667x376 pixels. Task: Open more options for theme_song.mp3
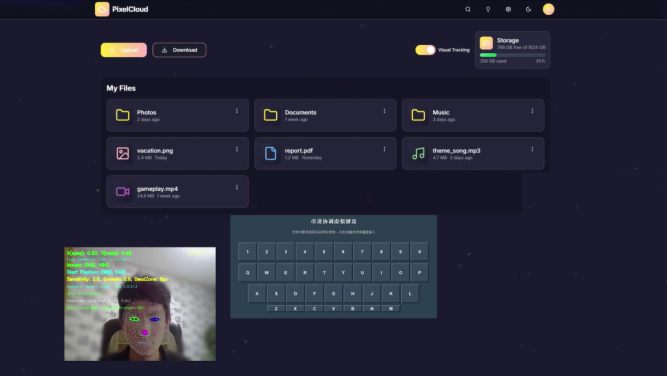(532, 149)
